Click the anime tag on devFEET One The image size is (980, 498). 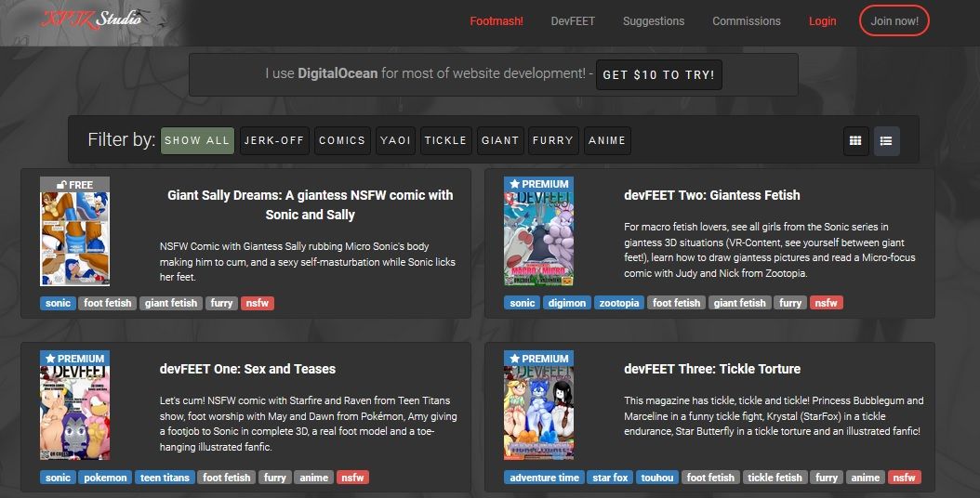(x=313, y=478)
